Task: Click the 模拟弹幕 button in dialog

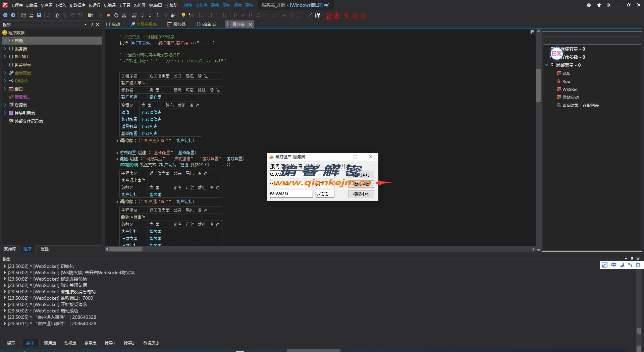Action: point(361,184)
